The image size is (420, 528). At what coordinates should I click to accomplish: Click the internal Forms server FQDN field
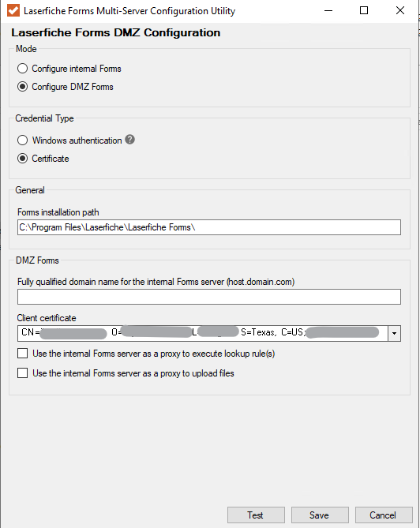(209, 297)
